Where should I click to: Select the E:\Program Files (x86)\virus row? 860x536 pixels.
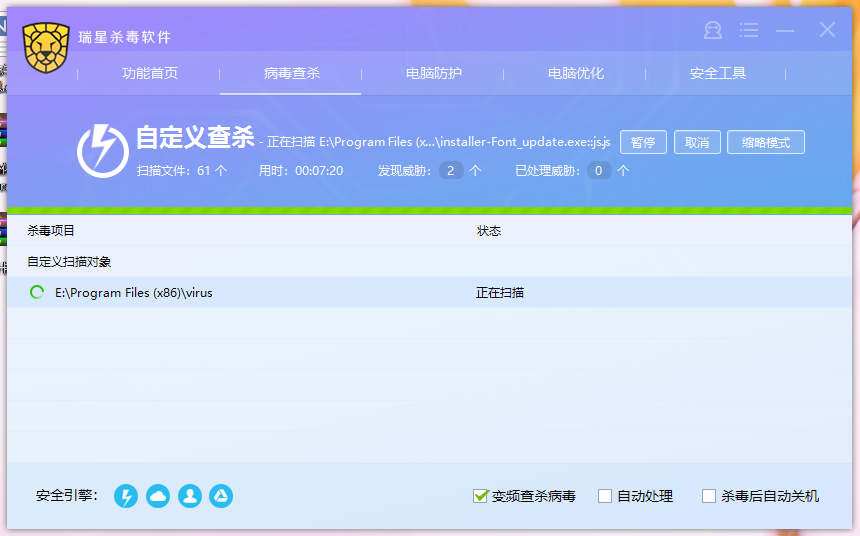pos(429,292)
